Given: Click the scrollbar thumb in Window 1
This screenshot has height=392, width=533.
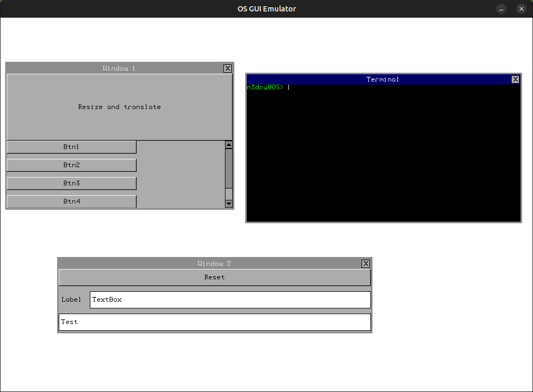Looking at the screenshot, I should coord(229,169).
